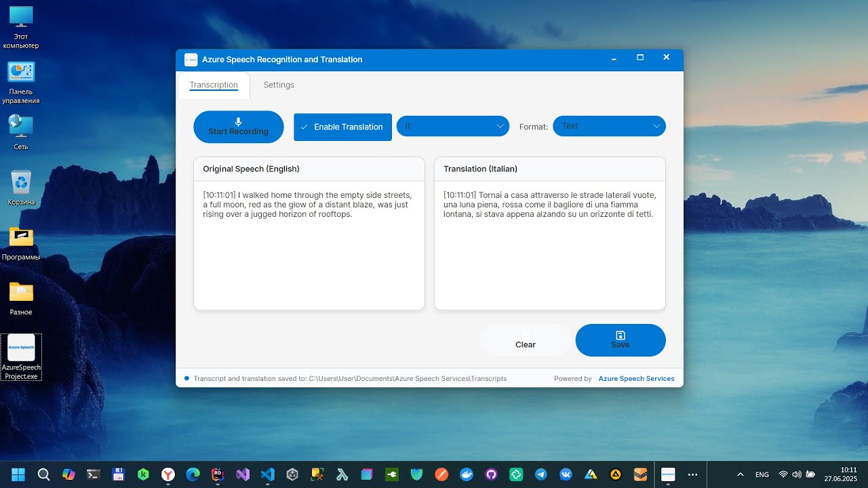Select the 'Корзина' recycle bin icon
This screenshot has height=488, width=868.
point(21,188)
